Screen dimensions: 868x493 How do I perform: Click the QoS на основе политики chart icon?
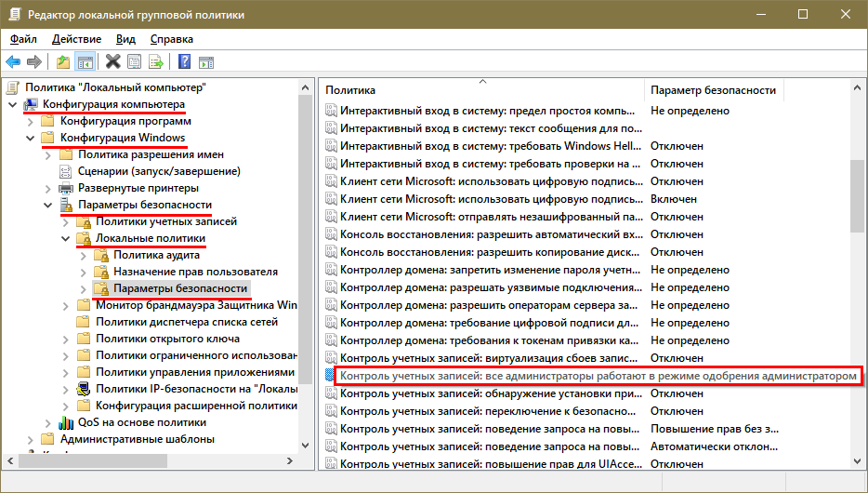coord(66,422)
